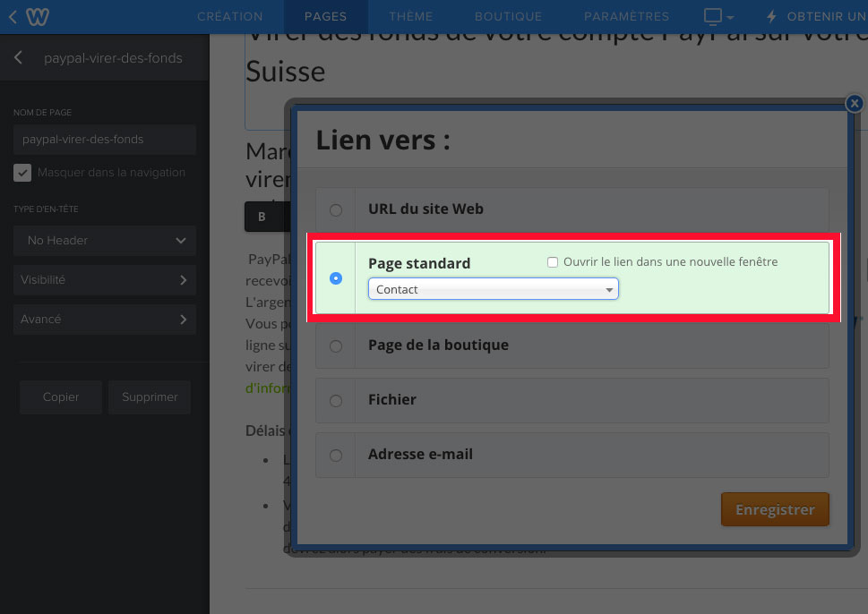
Task: Choose the Fichier radio option
Action: tap(336, 400)
